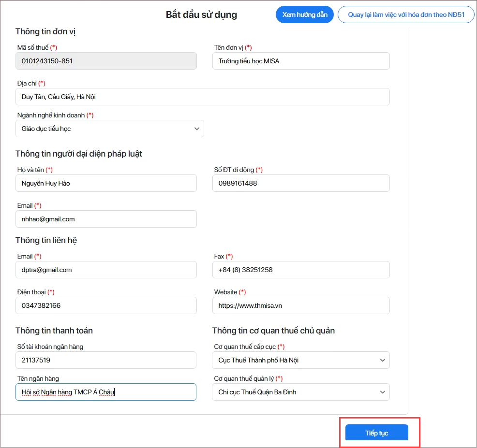Edit the legal representative Email field
This screenshot has height=448, width=477.
coord(106,219)
